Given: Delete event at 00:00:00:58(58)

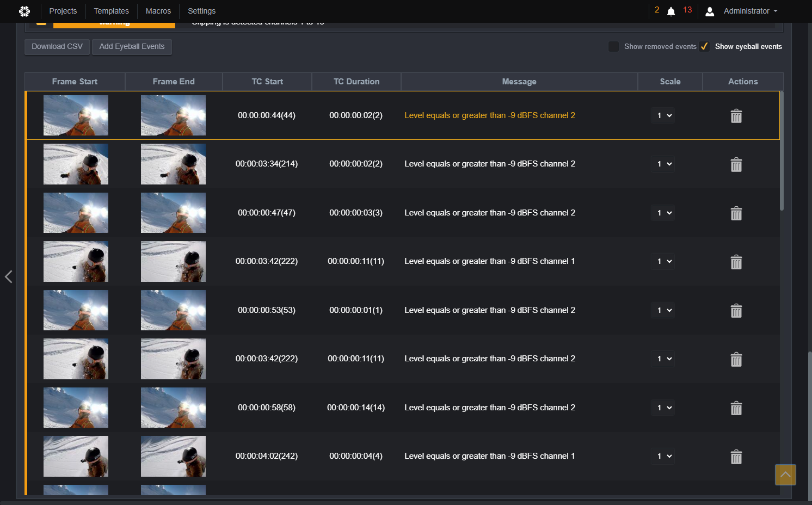Looking at the screenshot, I should 736,408.
